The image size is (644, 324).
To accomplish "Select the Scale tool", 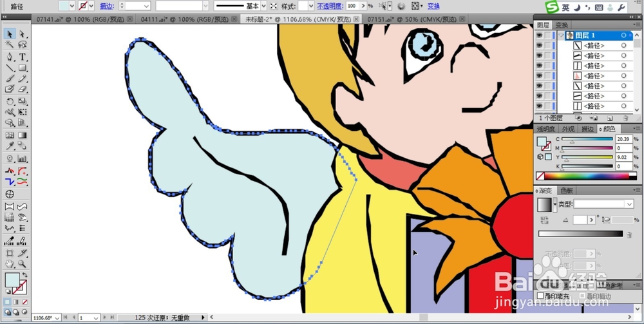I will tap(22, 101).
